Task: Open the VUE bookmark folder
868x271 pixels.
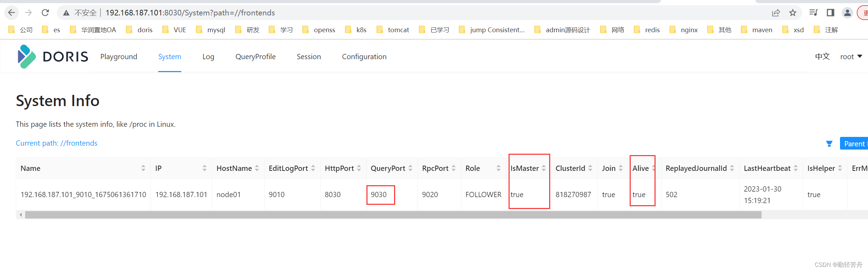Action: [174, 30]
